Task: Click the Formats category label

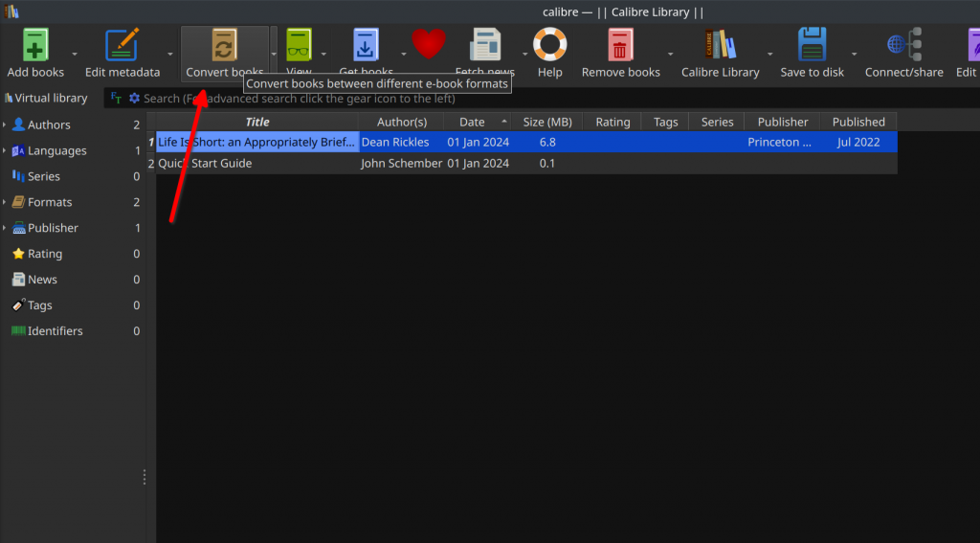Action: [50, 202]
